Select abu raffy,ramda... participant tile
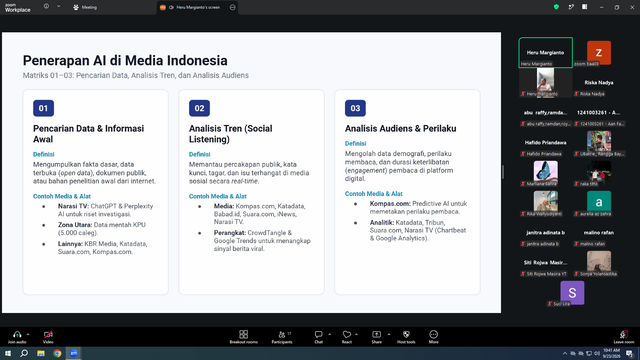This screenshot has width=640, height=360. click(545, 113)
